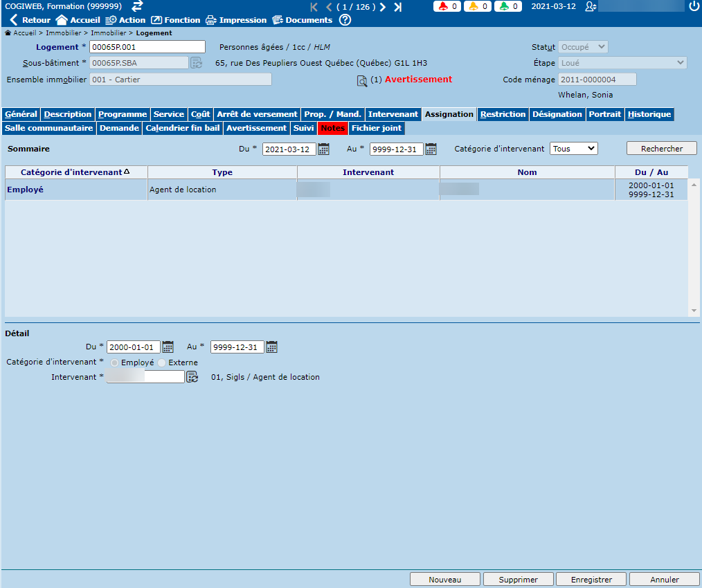Image resolution: width=702 pixels, height=588 pixels.
Task: Open calendar picker for detail Au date
Action: (x=271, y=347)
